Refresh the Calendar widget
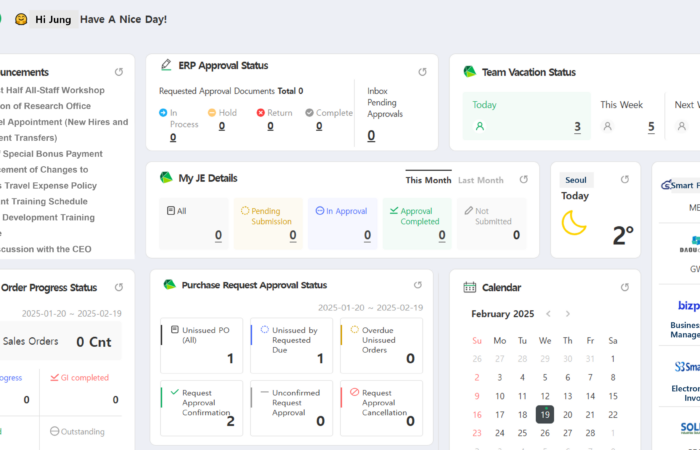Screen dimensions: 700x450 625,287
